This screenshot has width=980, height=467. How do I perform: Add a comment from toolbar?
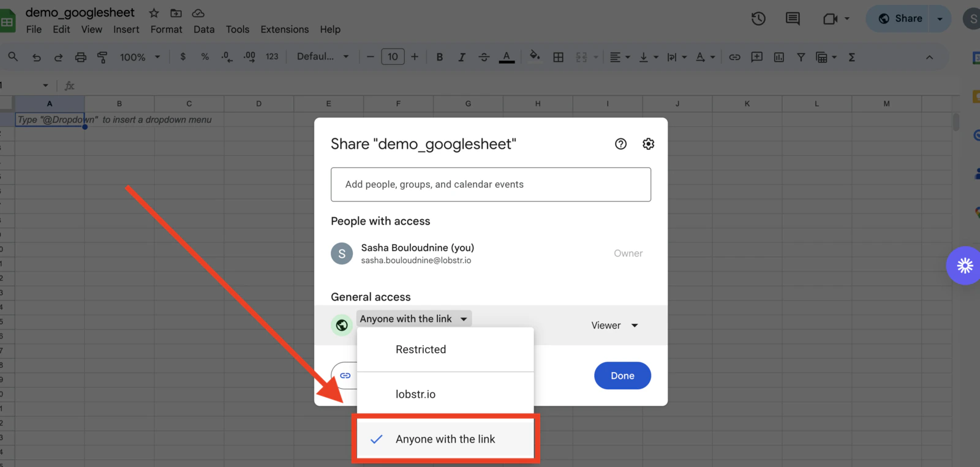coord(757,57)
